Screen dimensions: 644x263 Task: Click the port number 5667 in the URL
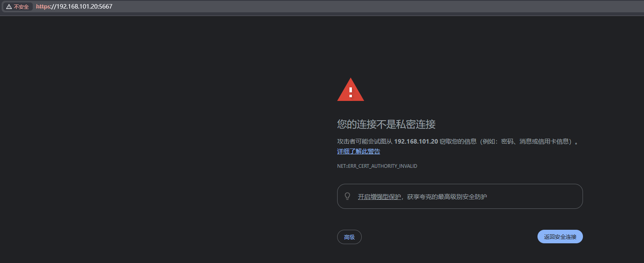[105, 7]
